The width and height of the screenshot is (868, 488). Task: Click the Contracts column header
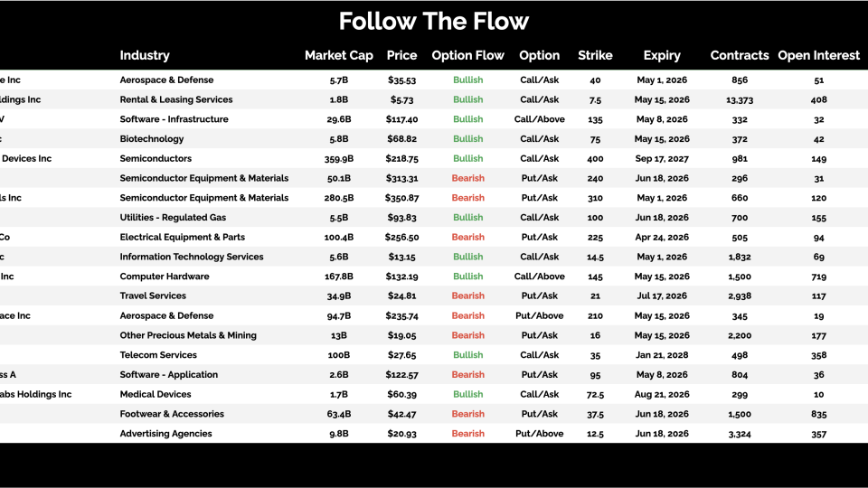(740, 55)
